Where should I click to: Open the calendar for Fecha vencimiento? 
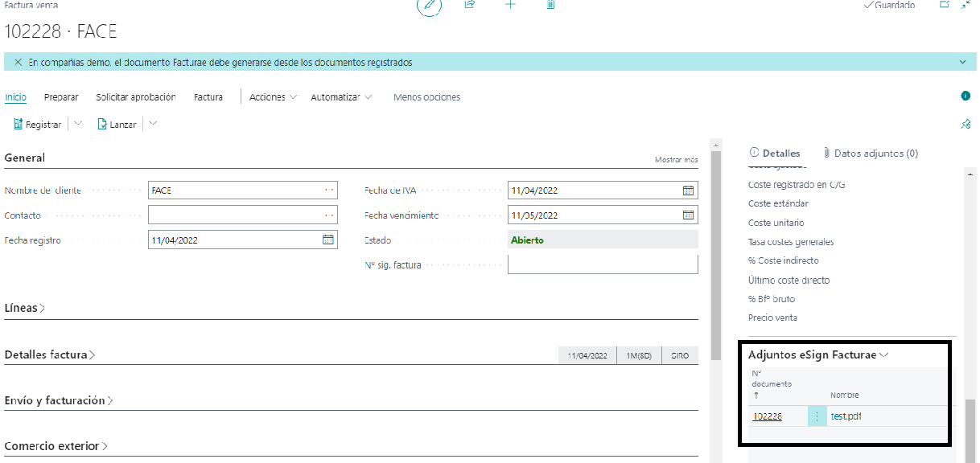point(688,215)
